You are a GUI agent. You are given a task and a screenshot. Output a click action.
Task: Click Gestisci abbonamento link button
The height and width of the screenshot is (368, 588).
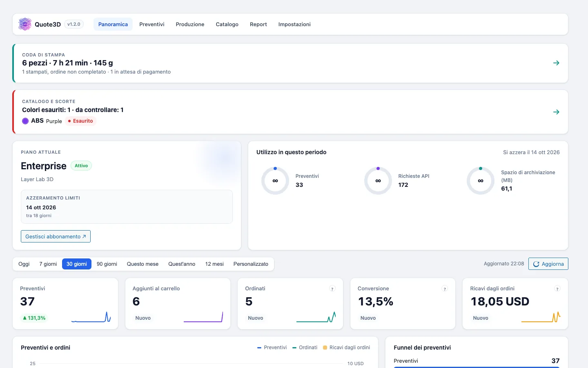pyautogui.click(x=56, y=236)
